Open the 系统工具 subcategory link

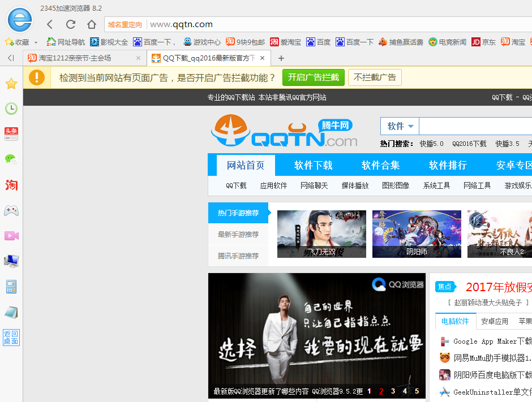click(x=436, y=186)
